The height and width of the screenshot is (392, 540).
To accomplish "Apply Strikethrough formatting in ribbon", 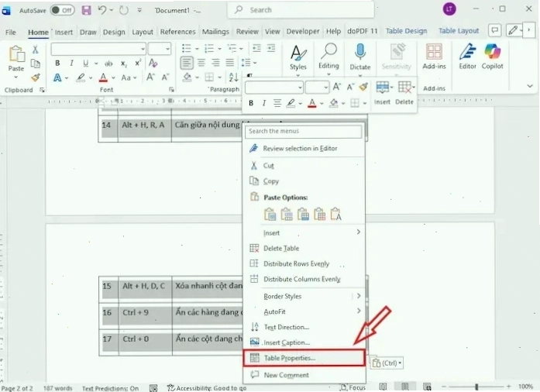I will (108, 64).
